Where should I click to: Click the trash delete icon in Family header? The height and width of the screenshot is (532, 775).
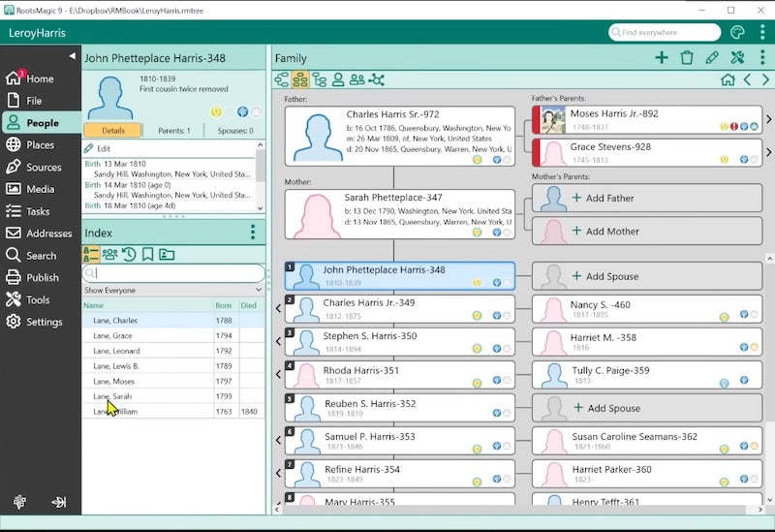click(x=687, y=58)
